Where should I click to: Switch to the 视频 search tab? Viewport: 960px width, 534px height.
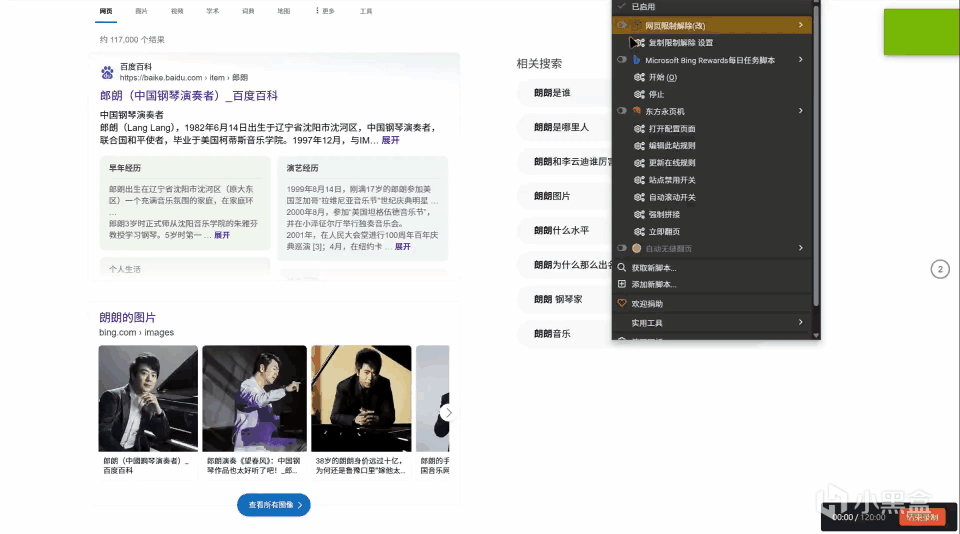point(177,11)
